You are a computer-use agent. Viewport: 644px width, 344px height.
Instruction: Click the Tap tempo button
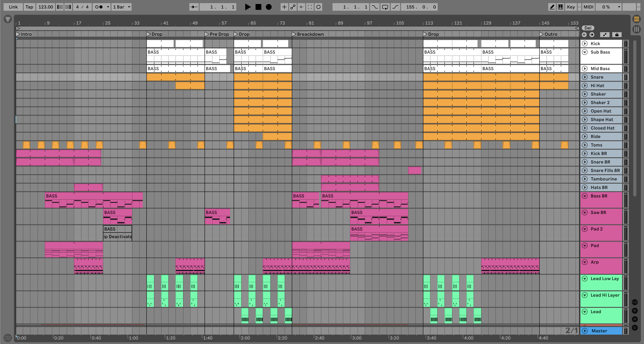coord(29,7)
